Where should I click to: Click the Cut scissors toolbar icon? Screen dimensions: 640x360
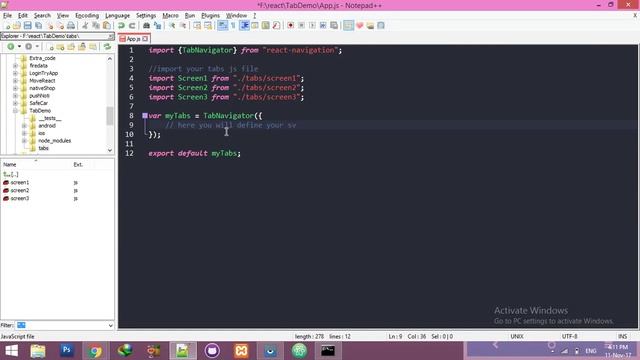(85, 26)
